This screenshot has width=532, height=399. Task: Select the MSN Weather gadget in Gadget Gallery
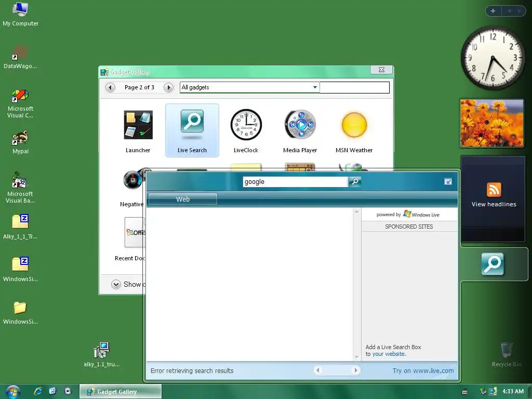[354, 131]
